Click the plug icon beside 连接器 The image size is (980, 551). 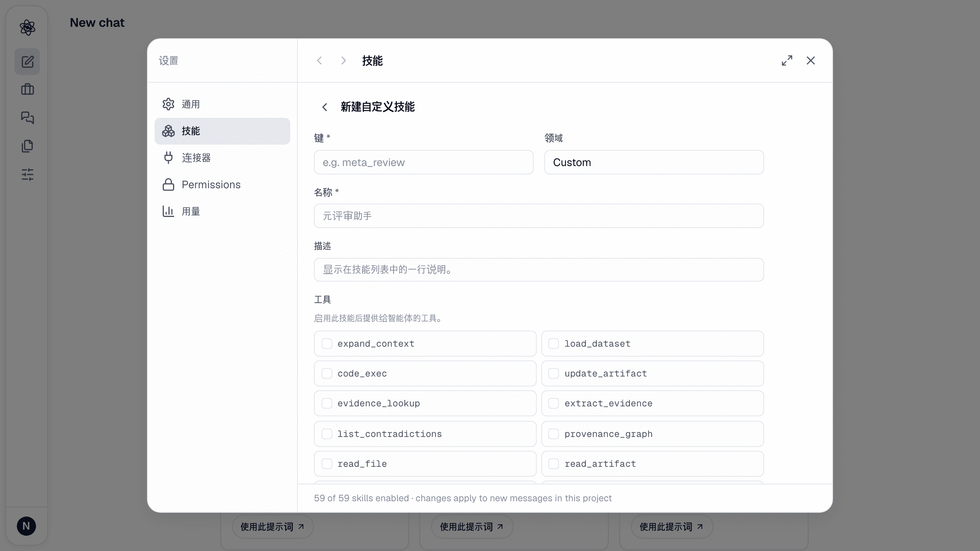168,158
